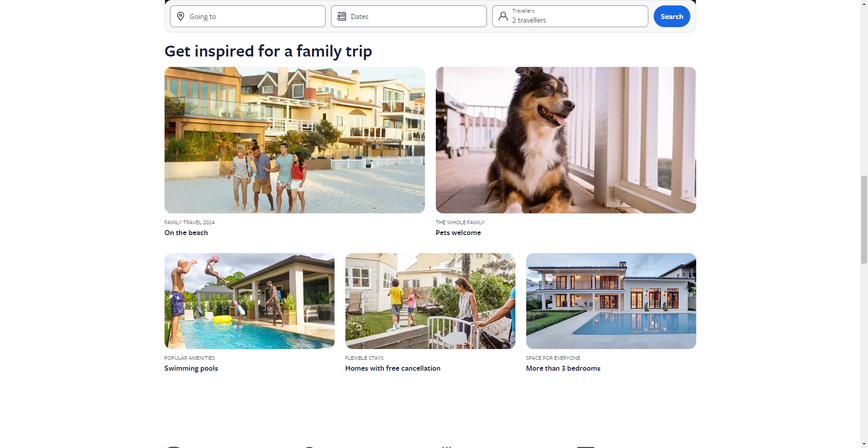Open the swimming pool family photo
The height and width of the screenshot is (448, 868).
tap(250, 301)
